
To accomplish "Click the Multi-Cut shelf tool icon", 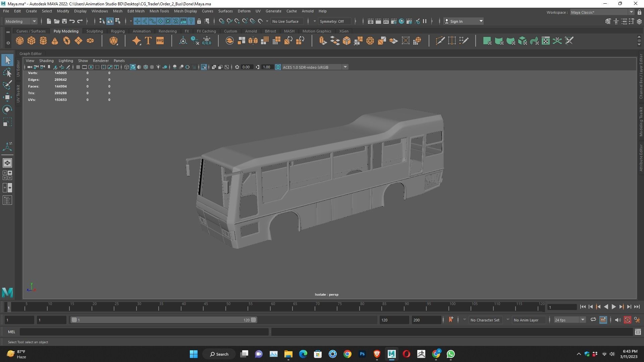I will click(x=440, y=41).
